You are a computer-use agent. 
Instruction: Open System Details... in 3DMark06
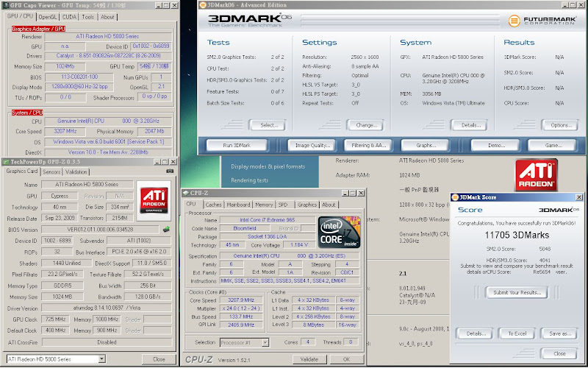(x=470, y=125)
